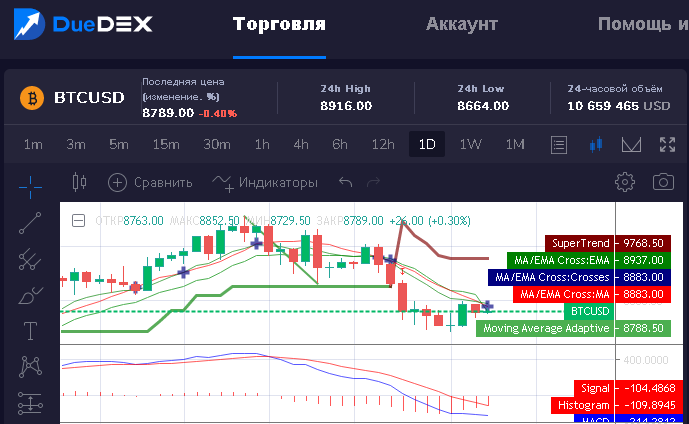Select the 12h timeframe
The height and width of the screenshot is (424, 689).
(x=383, y=144)
